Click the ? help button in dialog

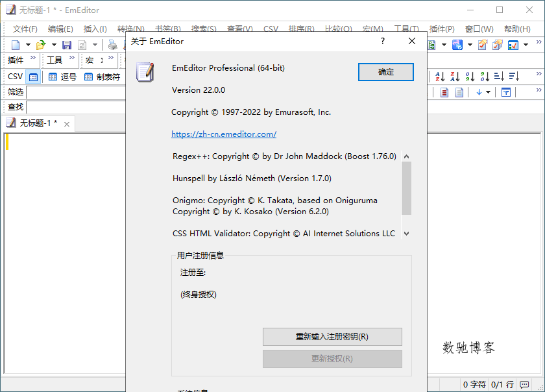[x=383, y=41]
